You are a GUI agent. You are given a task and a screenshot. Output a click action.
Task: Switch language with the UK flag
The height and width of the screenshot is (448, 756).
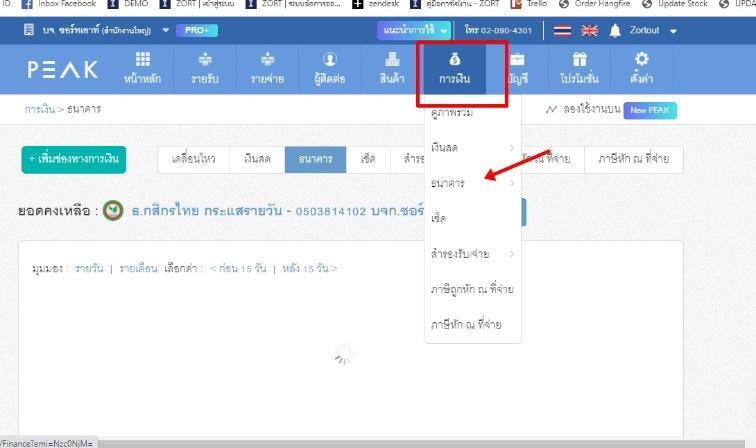589,31
